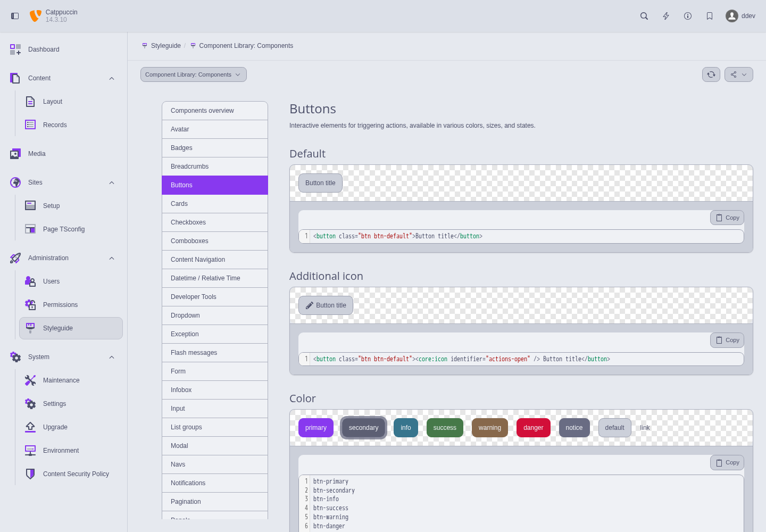
Task: Select Cards in the component list
Action: pos(215,204)
